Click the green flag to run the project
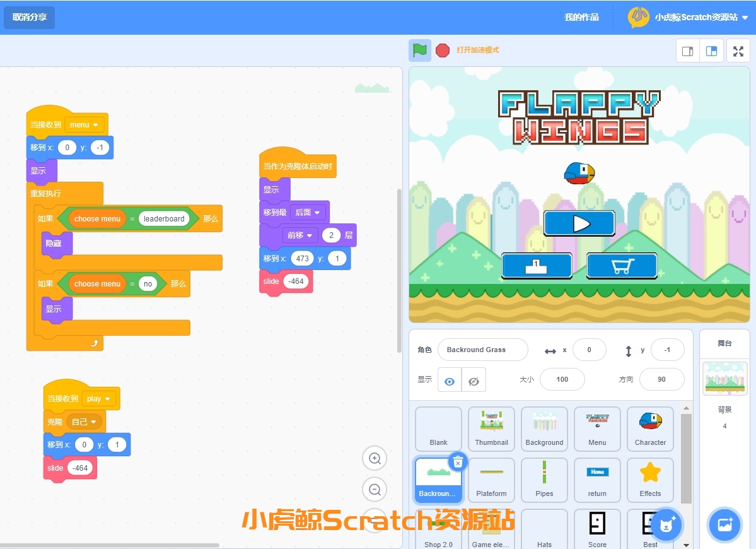This screenshot has width=756, height=549. pos(419,50)
